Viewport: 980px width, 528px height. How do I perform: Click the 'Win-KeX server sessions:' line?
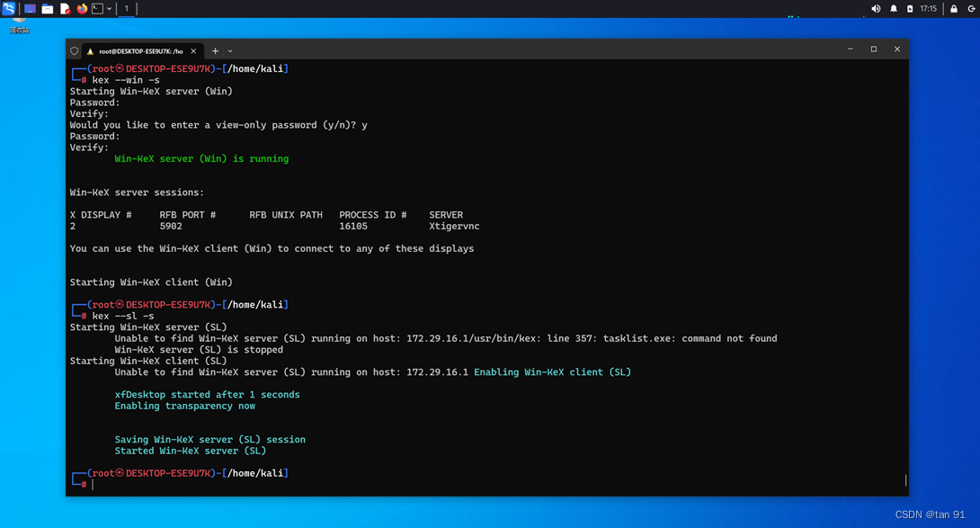tap(137, 192)
